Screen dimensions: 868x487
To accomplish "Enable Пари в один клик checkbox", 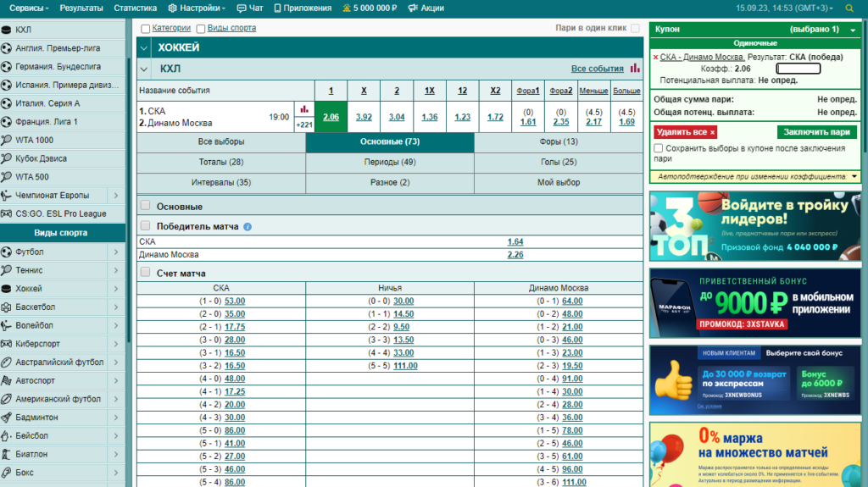I will pos(635,28).
